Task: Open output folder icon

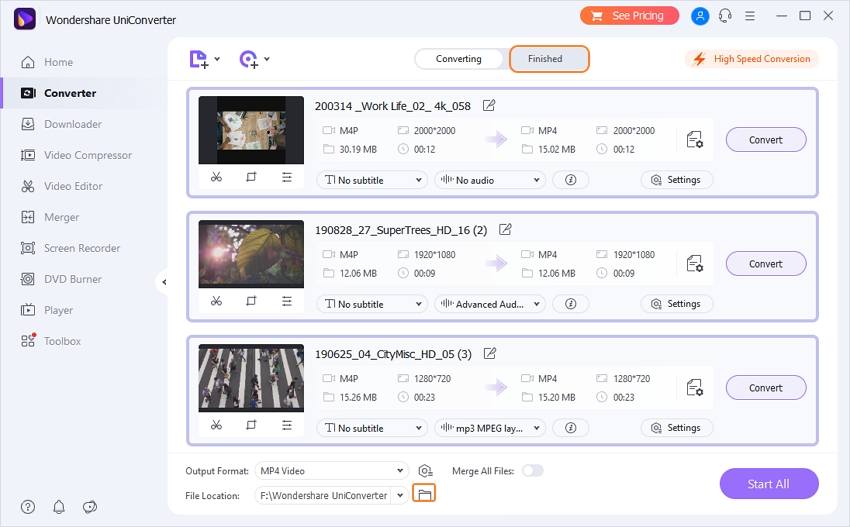Action: coord(424,494)
